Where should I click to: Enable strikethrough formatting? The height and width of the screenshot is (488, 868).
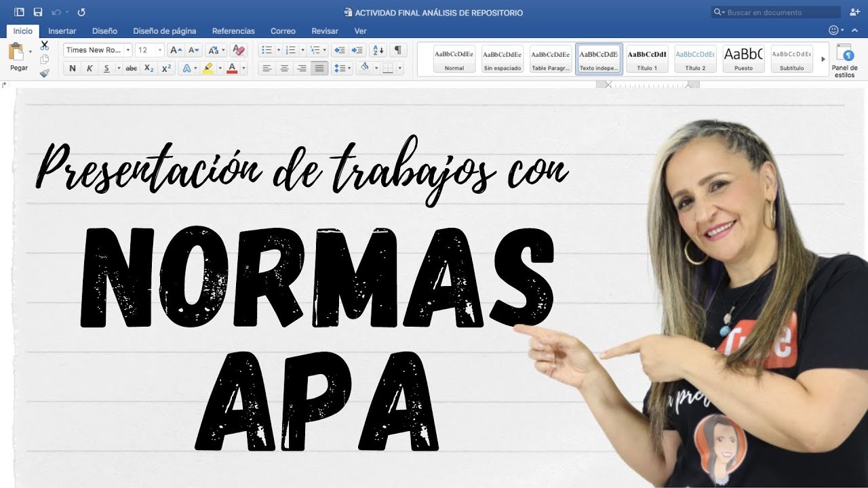tap(131, 68)
